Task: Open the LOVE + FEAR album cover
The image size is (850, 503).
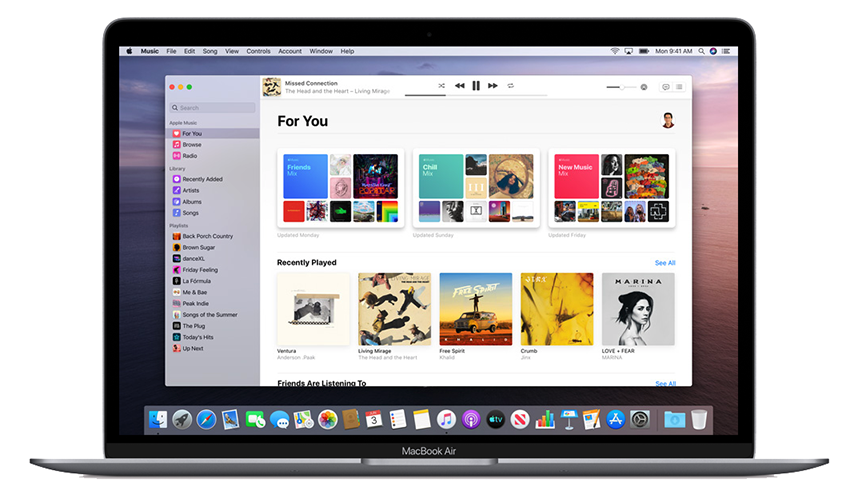Action: (638, 309)
